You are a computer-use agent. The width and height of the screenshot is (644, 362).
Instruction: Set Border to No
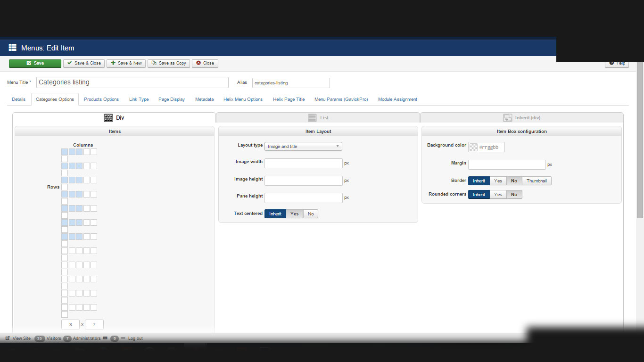pos(514,181)
